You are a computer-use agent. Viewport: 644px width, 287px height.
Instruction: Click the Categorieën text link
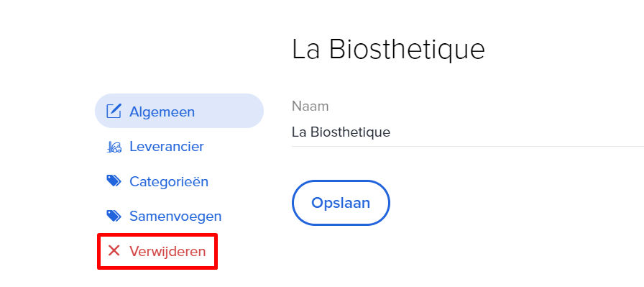(169, 181)
